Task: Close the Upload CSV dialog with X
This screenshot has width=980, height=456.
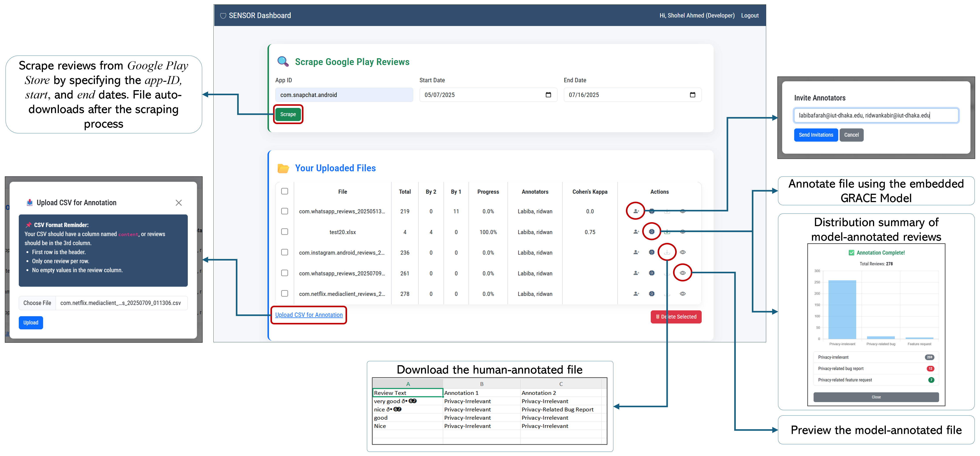Action: 178,203
